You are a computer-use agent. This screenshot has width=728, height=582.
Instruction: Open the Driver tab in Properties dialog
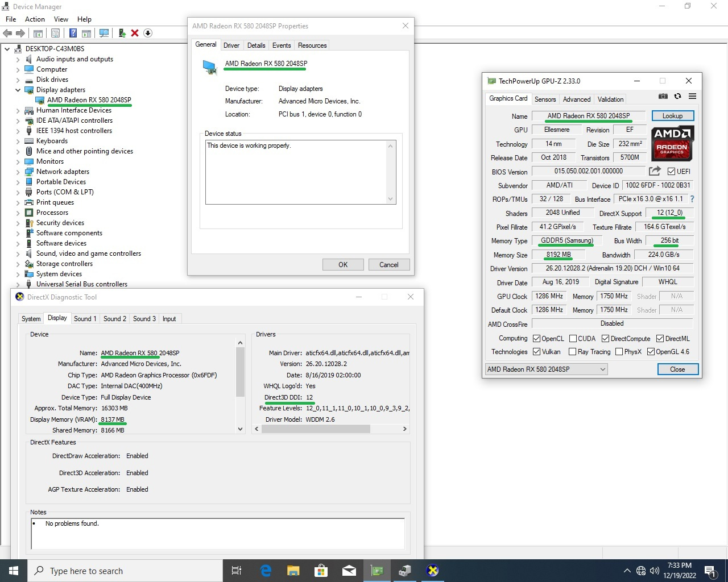pyautogui.click(x=231, y=45)
